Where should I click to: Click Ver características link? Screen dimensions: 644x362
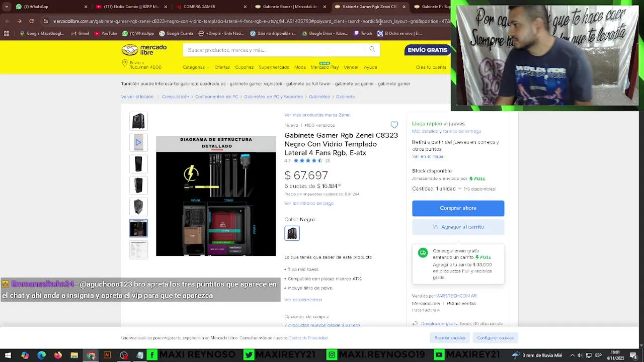(303, 300)
